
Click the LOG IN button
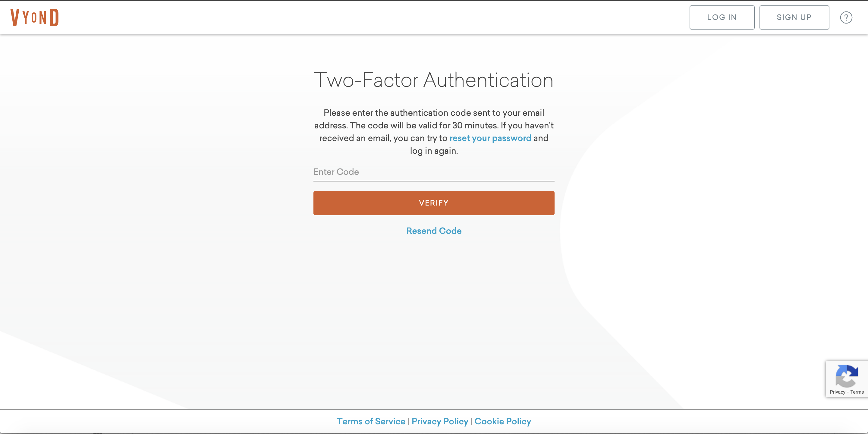722,17
